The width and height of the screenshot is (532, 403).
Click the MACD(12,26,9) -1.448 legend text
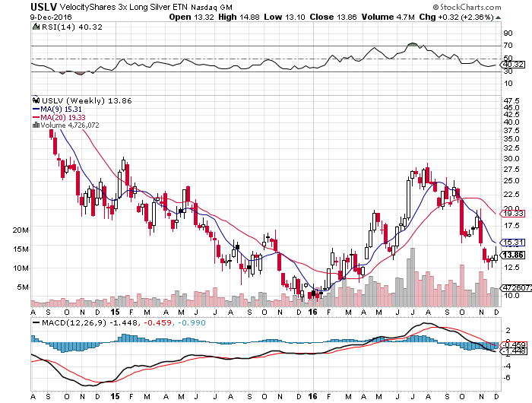point(90,322)
